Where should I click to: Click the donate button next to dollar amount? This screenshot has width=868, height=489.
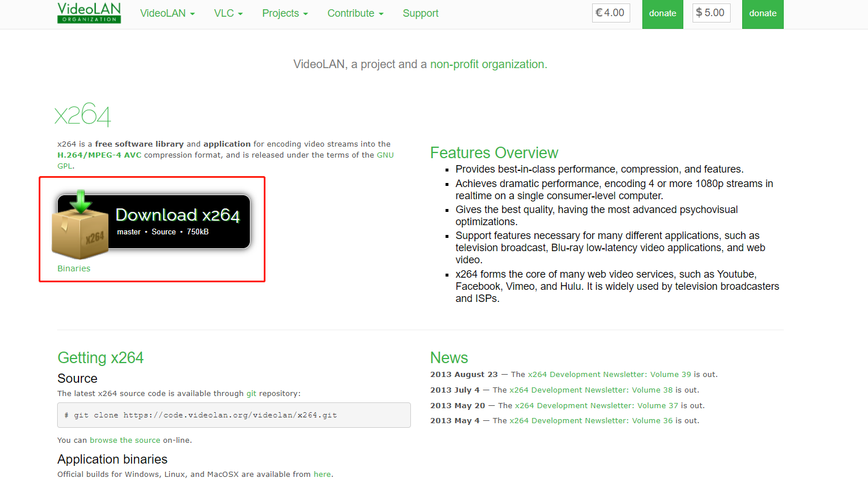[x=763, y=13]
